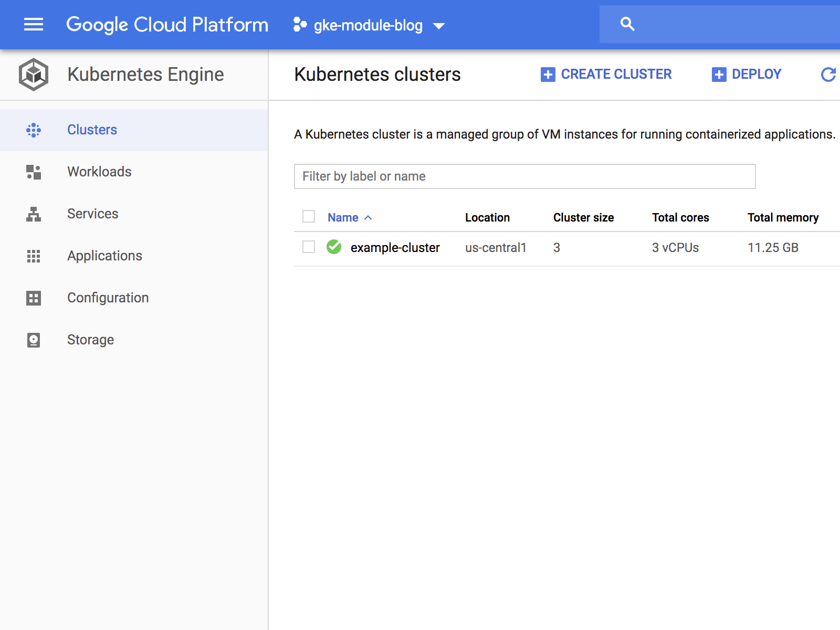The width and height of the screenshot is (840, 630).
Task: Open Workloads section
Action: point(134,172)
